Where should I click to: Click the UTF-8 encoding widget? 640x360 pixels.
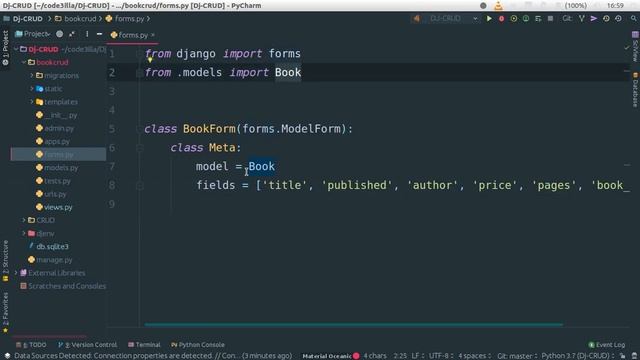pos(440,356)
